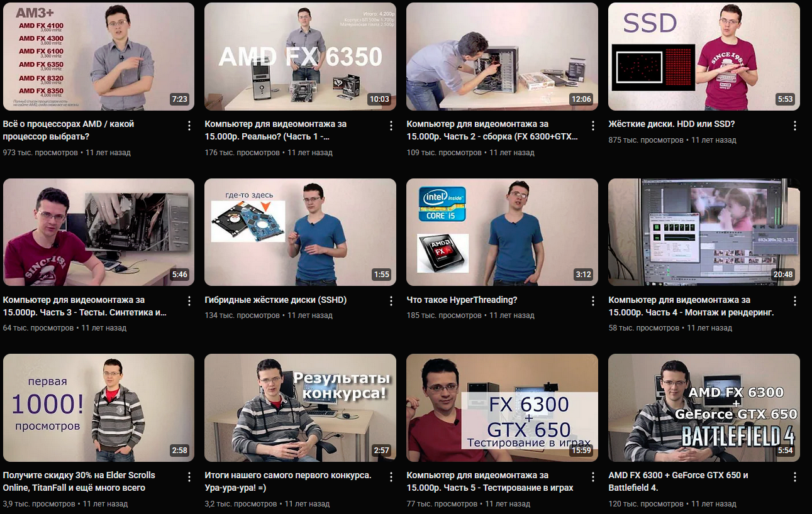Viewport: 812px width, 514px height.
Task: Open three-dot menu for video editing PC Part 1
Action: tap(391, 126)
